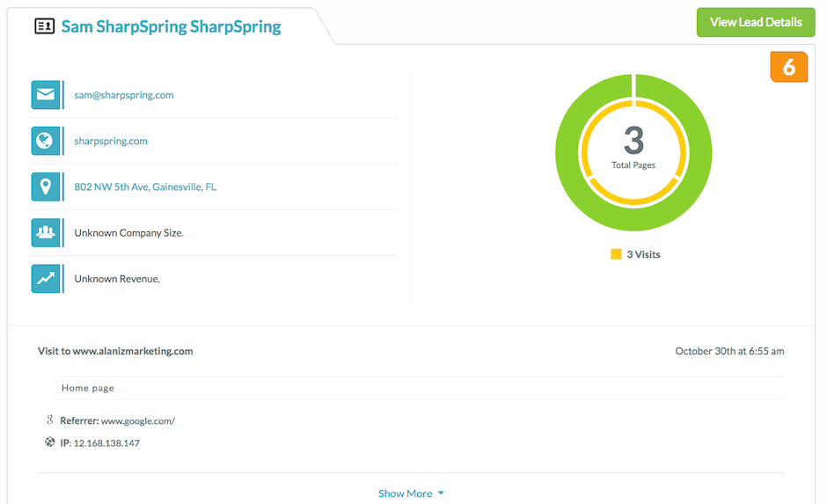Screen dimensions: 827x504
Task: Select the Sam SharpSpring lead name tab
Action: pos(171,26)
